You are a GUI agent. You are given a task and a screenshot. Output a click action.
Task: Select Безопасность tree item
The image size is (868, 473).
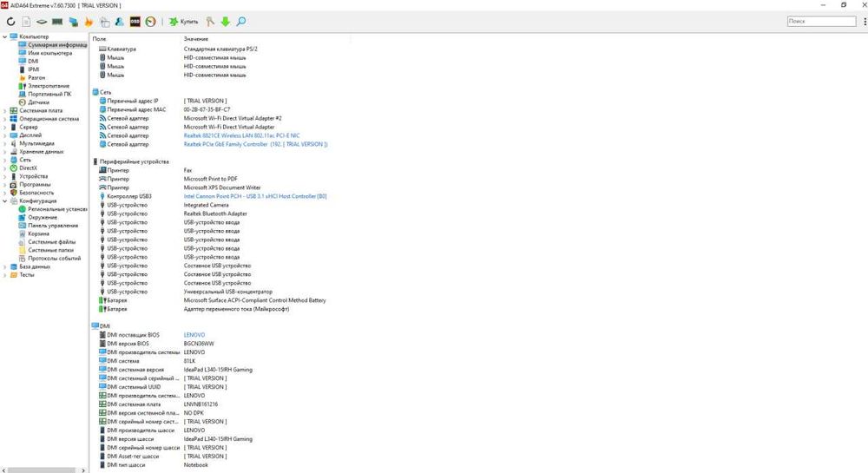pyautogui.click(x=36, y=193)
